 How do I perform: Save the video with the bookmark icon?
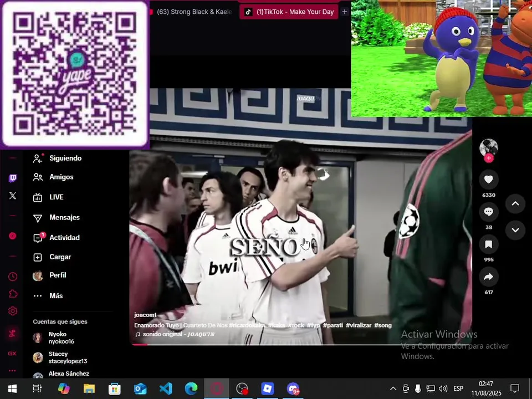pos(489,244)
